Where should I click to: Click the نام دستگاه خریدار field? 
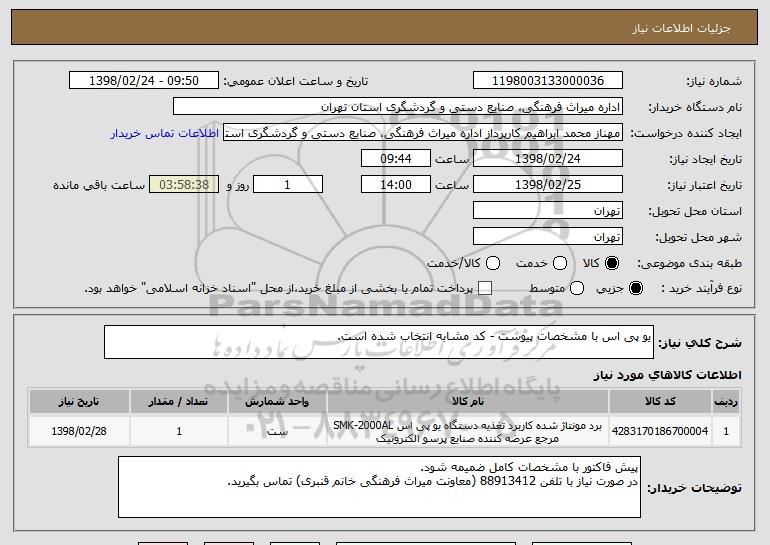[398, 107]
